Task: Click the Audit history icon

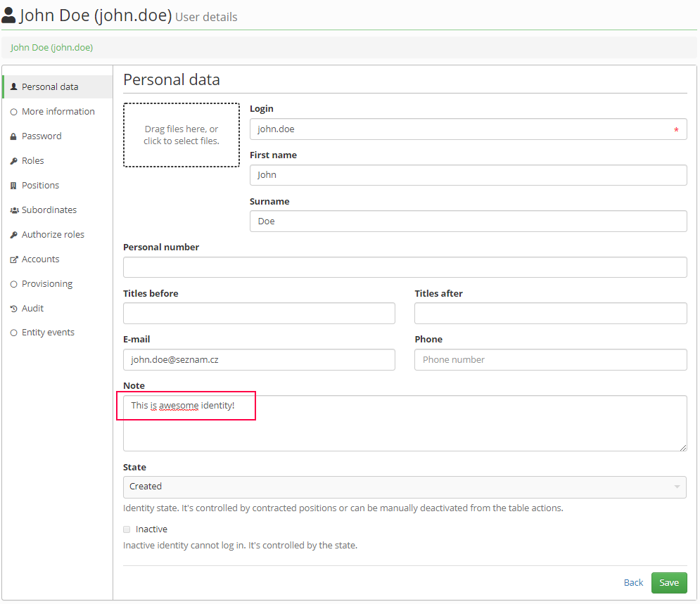Action: (x=13, y=309)
